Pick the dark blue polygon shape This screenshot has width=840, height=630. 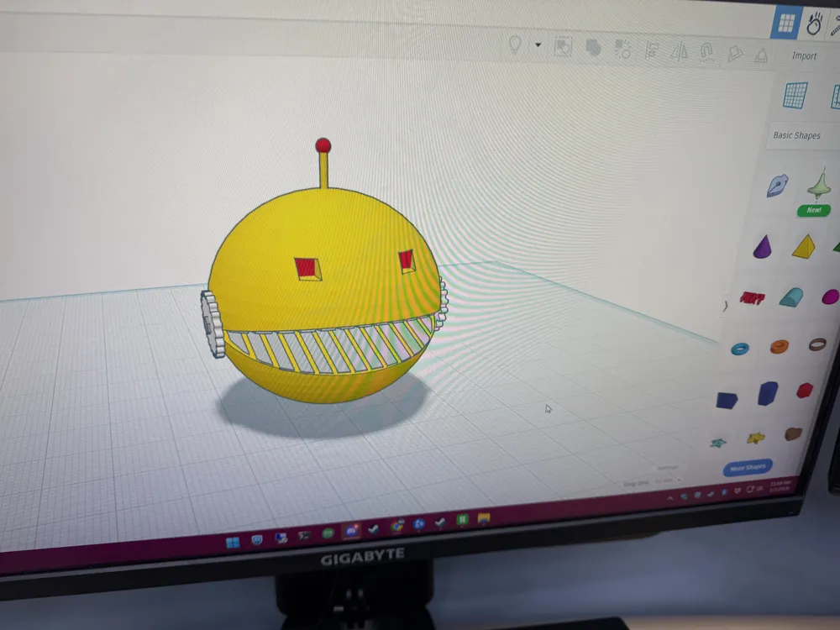727,400
